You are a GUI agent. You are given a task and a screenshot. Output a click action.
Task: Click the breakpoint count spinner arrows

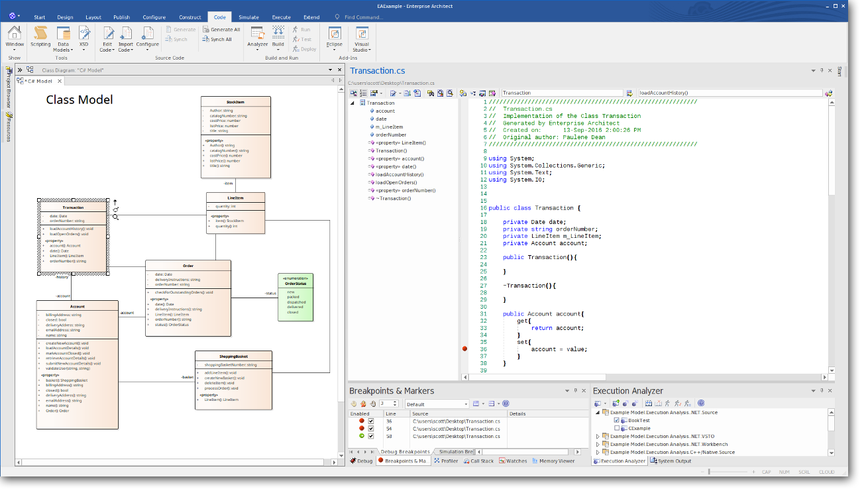(396, 404)
